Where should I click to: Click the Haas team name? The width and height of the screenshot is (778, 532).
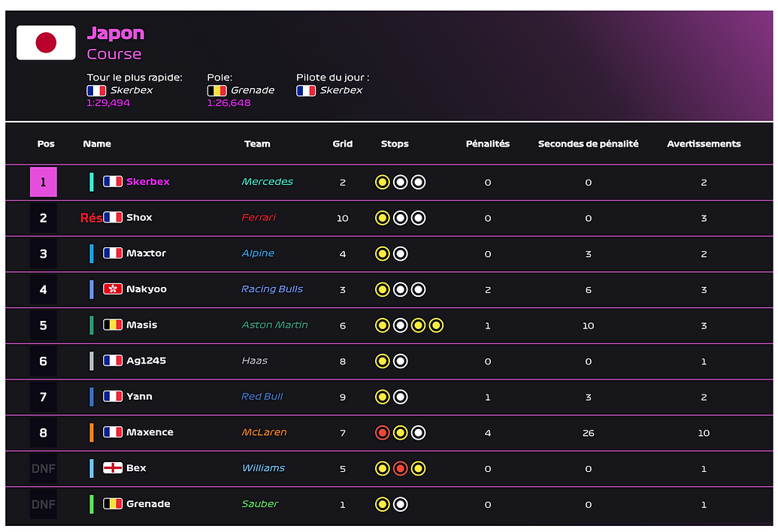[254, 361]
